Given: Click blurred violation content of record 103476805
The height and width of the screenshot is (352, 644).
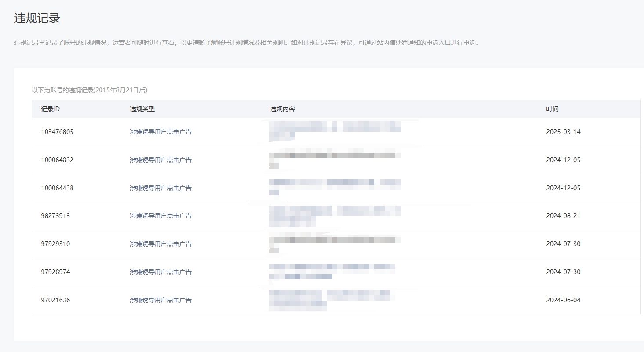Looking at the screenshot, I should [x=334, y=131].
